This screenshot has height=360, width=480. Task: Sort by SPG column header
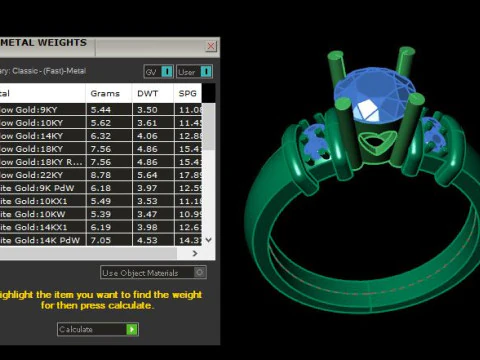click(x=188, y=93)
